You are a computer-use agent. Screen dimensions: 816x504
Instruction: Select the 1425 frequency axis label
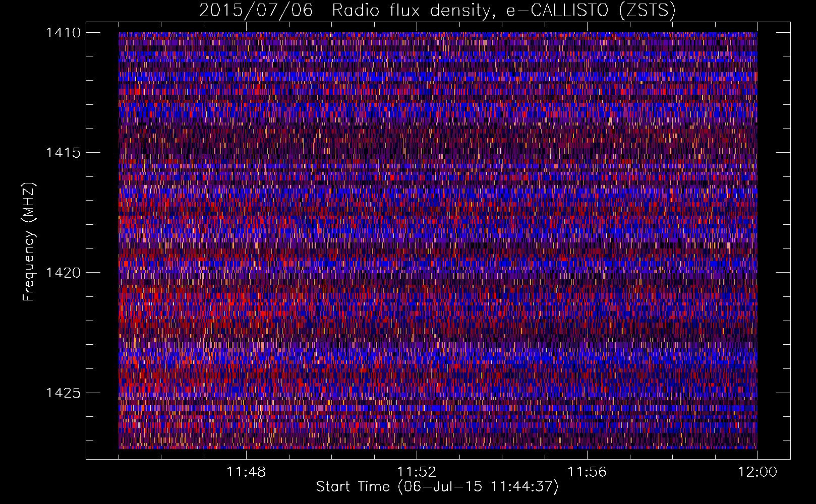click(x=63, y=393)
